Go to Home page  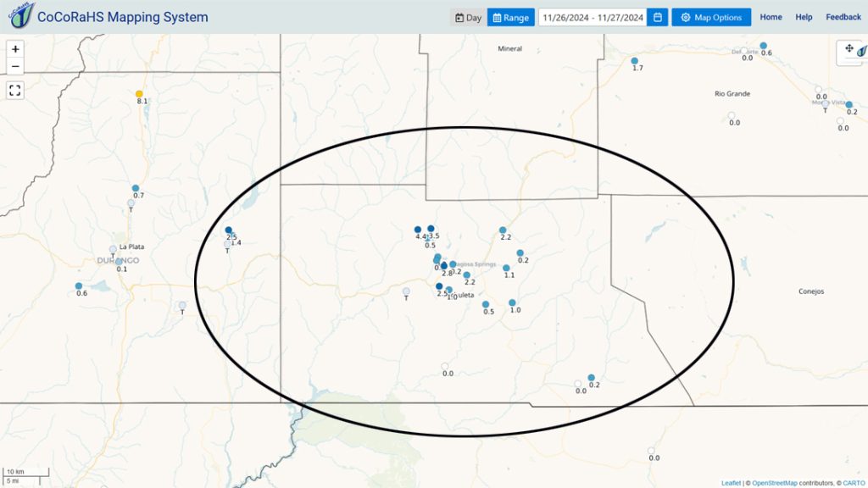(771, 17)
